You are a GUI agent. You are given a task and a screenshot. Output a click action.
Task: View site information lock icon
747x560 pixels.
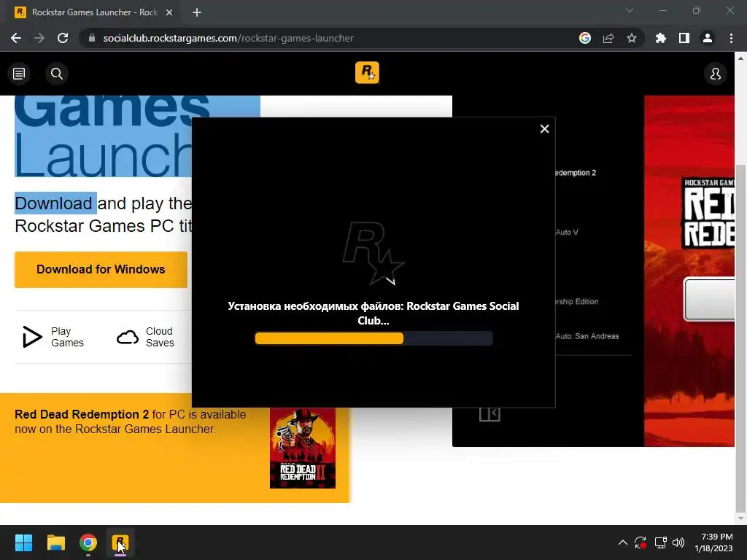click(x=92, y=38)
